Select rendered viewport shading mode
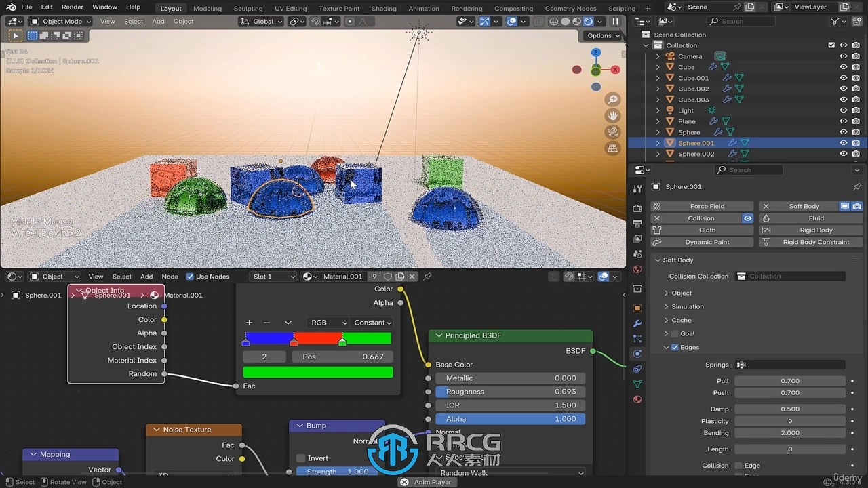This screenshot has height=488, width=868. click(x=588, y=21)
